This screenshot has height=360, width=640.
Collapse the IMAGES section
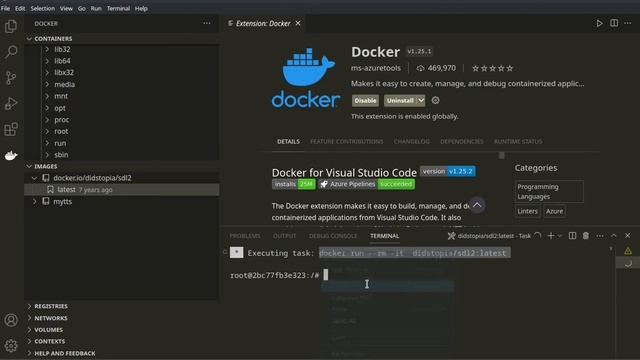[x=29, y=167]
